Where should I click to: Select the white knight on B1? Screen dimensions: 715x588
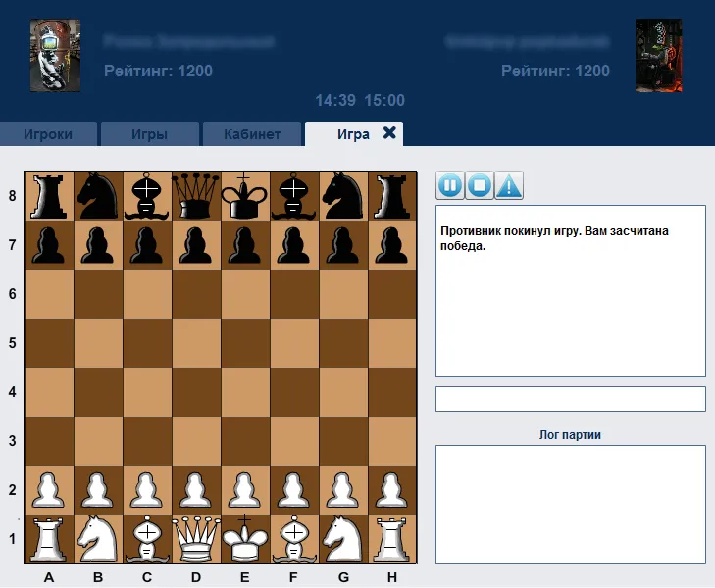point(98,539)
